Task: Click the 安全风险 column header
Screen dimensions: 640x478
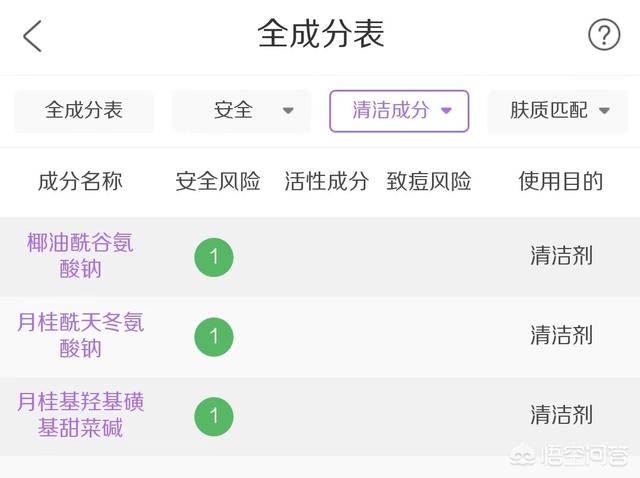Action: click(x=218, y=181)
